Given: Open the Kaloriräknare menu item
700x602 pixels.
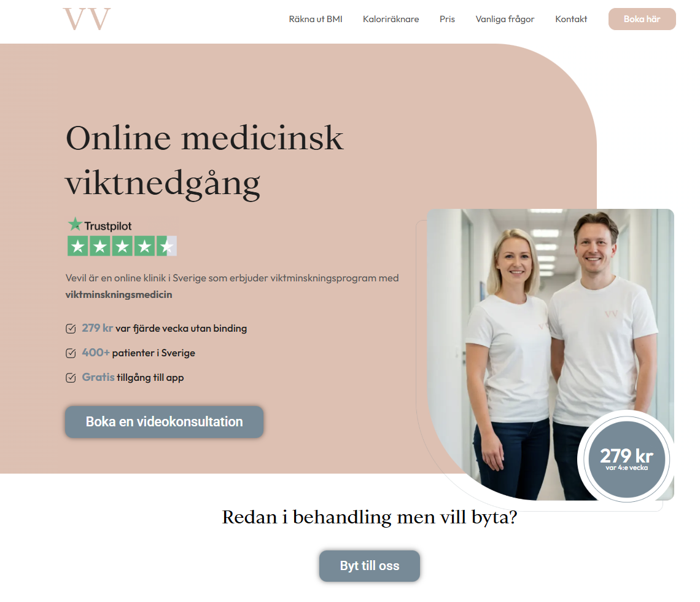Looking at the screenshot, I should coord(391,19).
